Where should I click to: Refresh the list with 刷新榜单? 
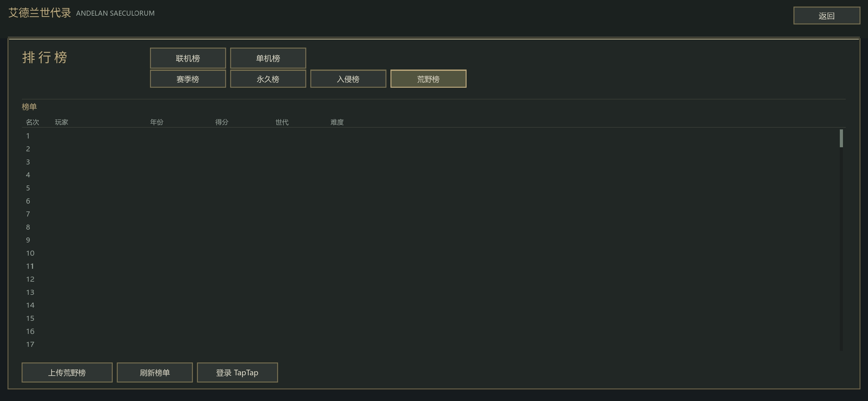point(155,372)
